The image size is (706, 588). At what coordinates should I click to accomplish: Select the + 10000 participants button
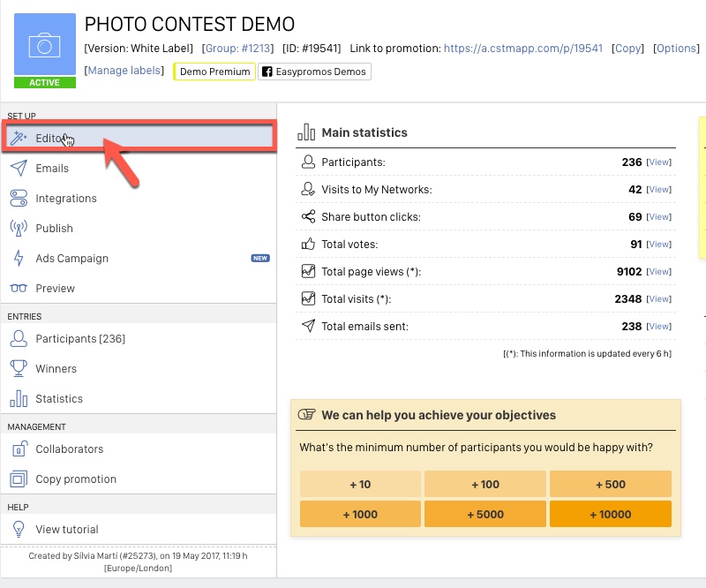(x=611, y=514)
